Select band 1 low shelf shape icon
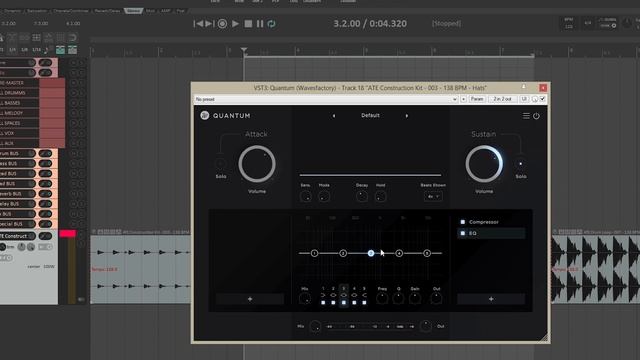Viewport: 640px width, 360px height. click(x=323, y=295)
